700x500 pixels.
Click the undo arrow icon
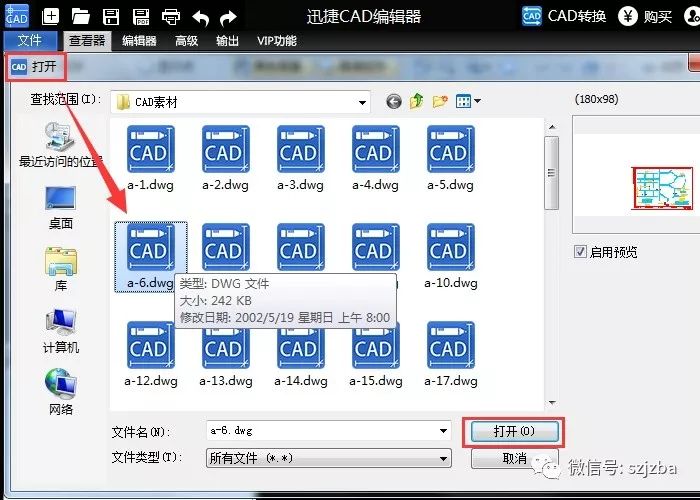(200, 16)
